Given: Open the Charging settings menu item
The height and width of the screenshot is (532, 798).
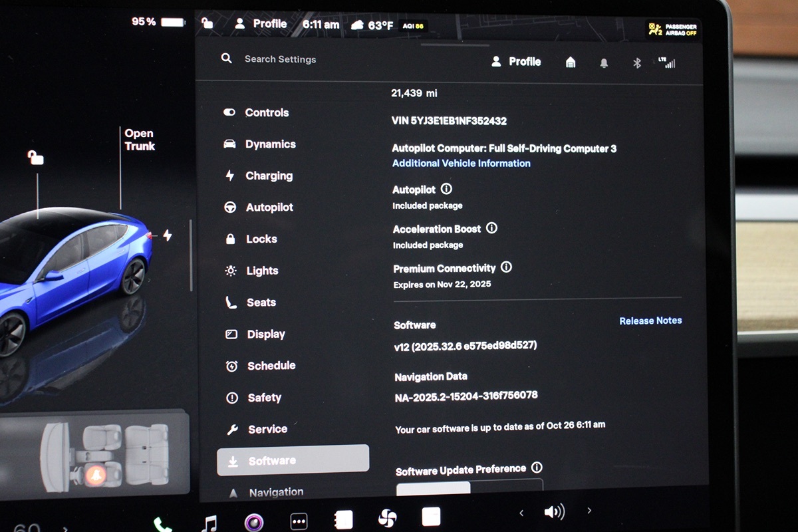Looking at the screenshot, I should click(268, 176).
